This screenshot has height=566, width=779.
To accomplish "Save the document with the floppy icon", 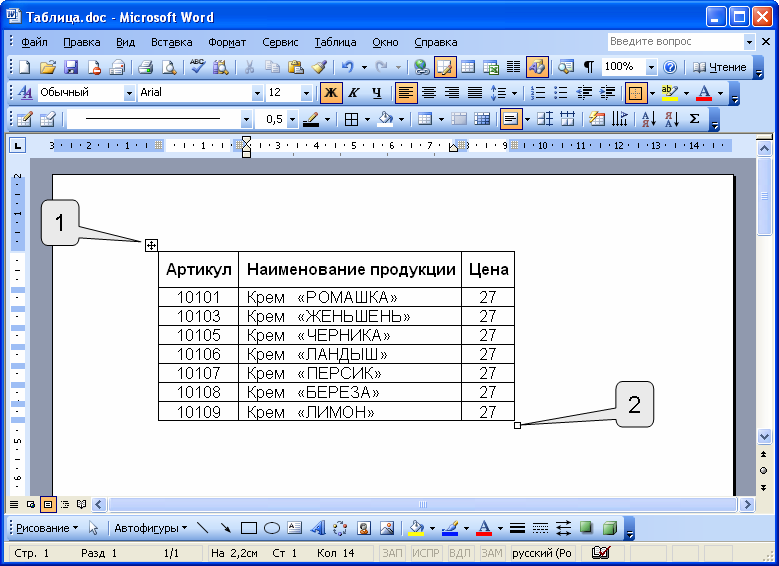I will pyautogui.click(x=71, y=67).
